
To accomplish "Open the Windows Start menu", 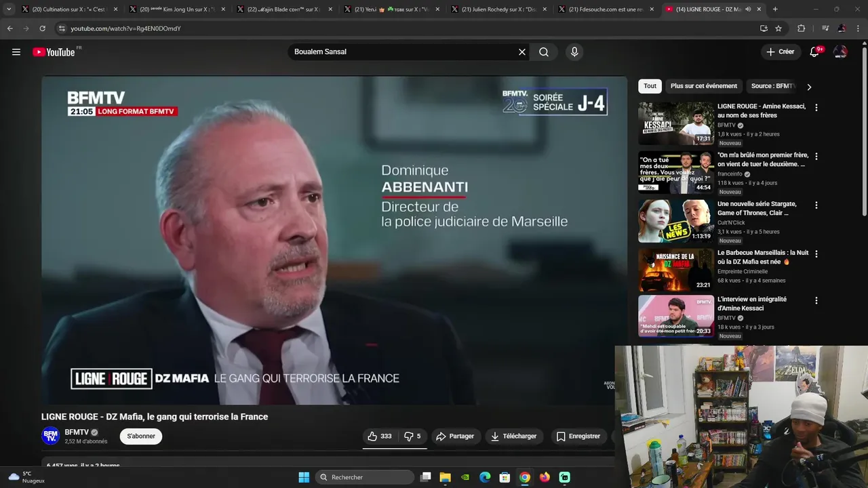I will (x=304, y=477).
